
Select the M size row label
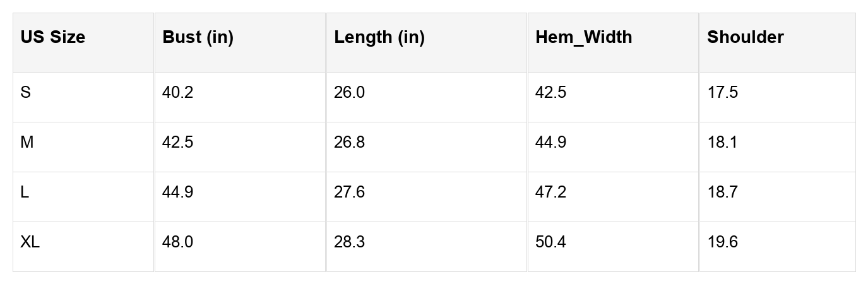point(27,143)
